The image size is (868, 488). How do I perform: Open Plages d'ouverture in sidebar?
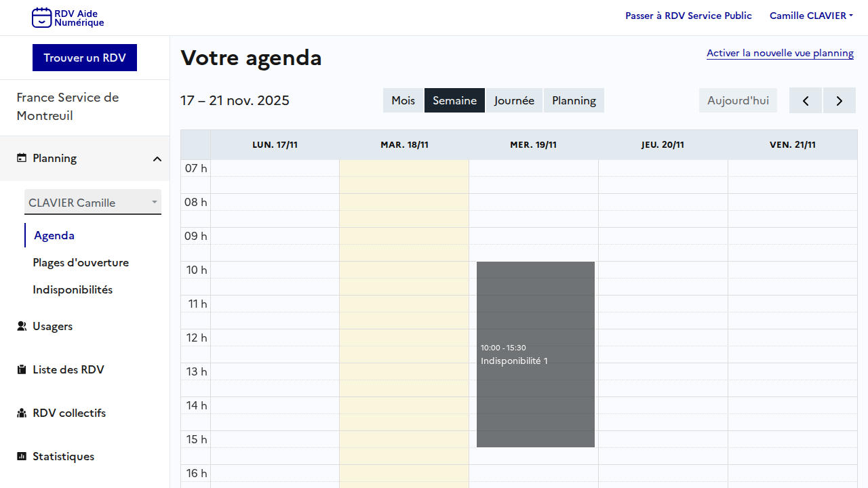pos(81,262)
